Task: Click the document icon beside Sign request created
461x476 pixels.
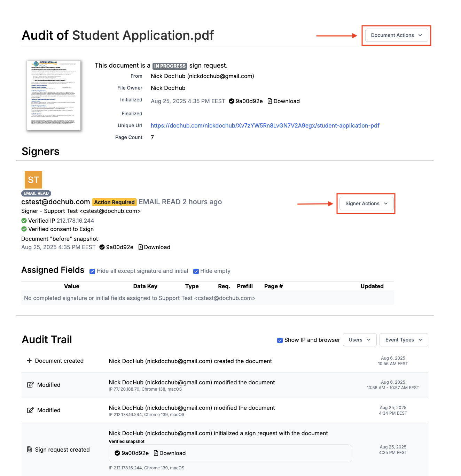Action: pos(30,450)
